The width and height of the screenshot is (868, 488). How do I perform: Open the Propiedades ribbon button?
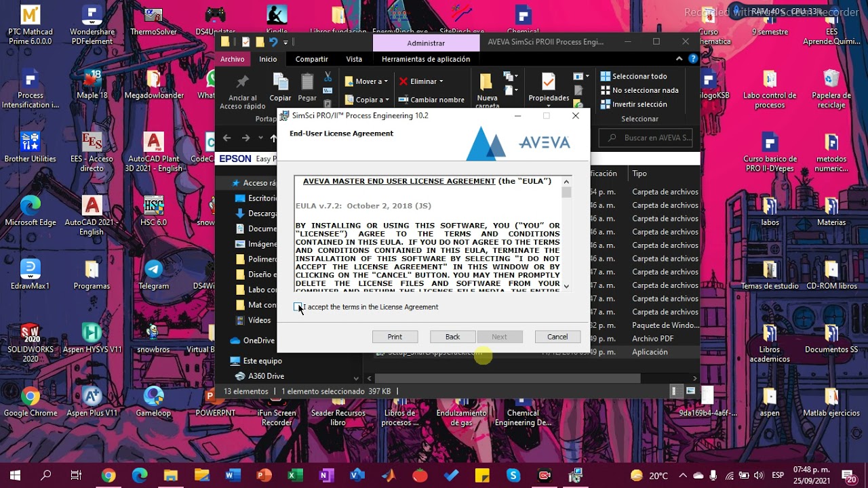pos(549,89)
